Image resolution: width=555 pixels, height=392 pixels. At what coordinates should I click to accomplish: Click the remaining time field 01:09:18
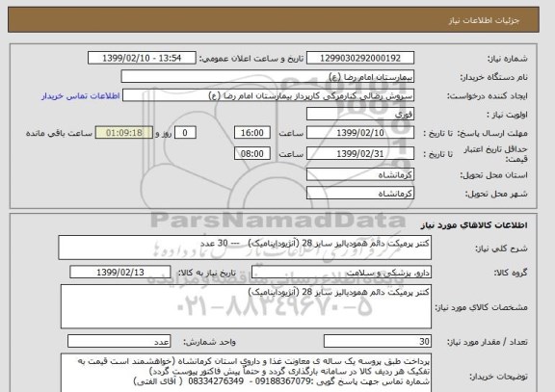coord(124,133)
